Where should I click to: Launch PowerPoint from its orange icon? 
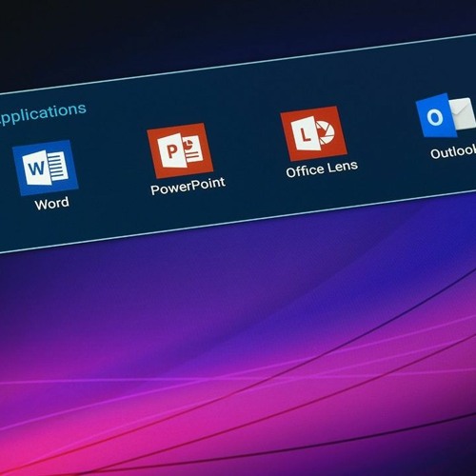coord(180,150)
